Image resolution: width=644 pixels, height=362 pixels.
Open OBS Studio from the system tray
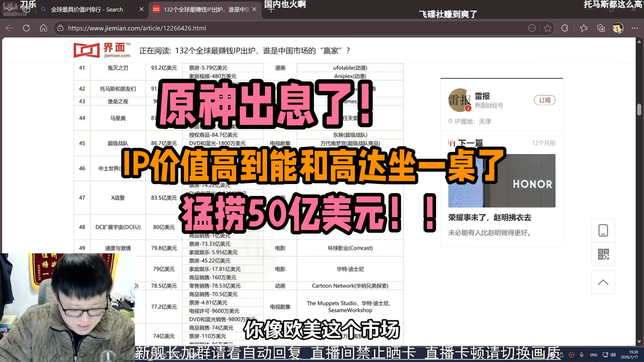coord(571,355)
